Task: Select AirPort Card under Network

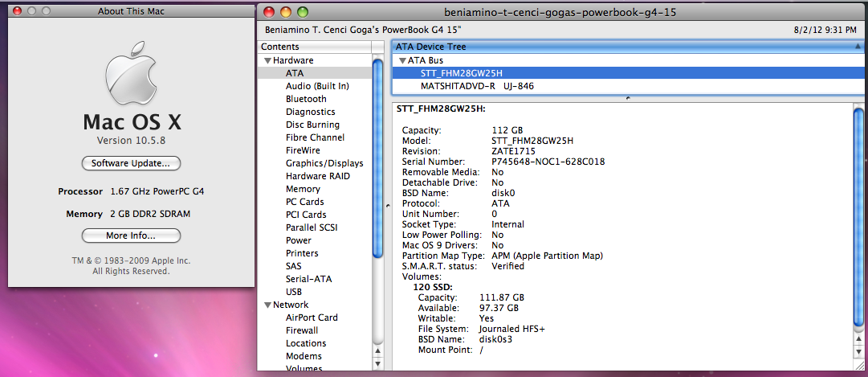Action: (312, 318)
